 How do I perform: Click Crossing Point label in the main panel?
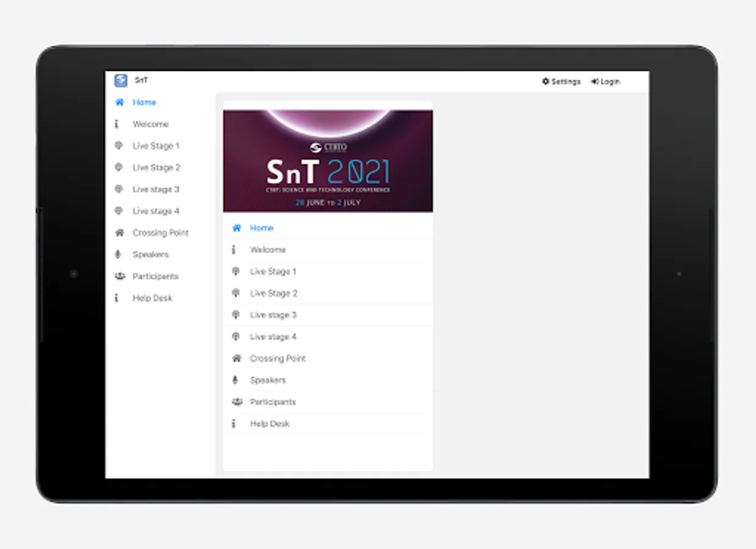coord(278,359)
